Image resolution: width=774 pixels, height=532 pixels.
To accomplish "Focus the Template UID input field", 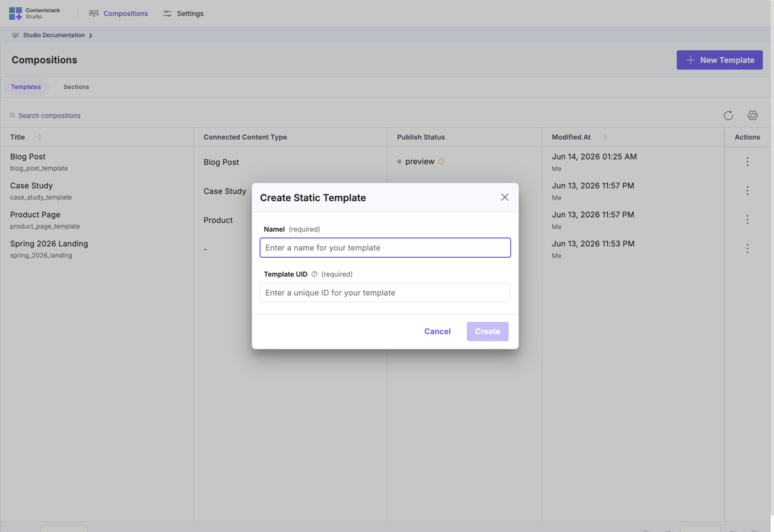I will [x=385, y=292].
